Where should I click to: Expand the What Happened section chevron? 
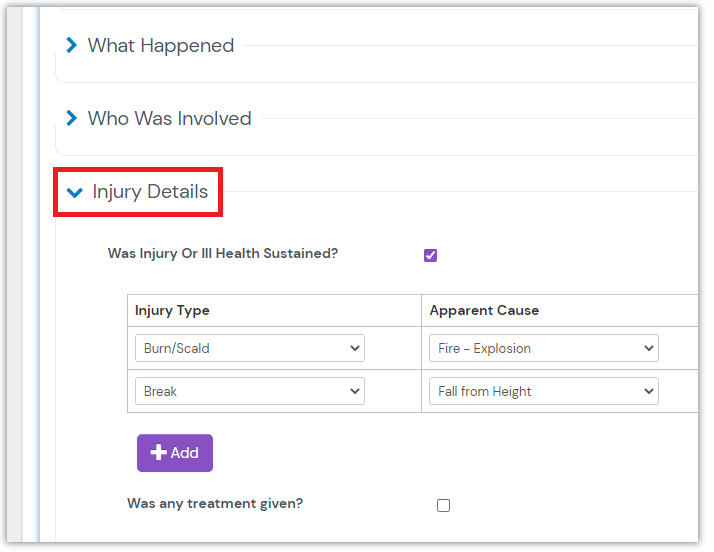(71, 45)
